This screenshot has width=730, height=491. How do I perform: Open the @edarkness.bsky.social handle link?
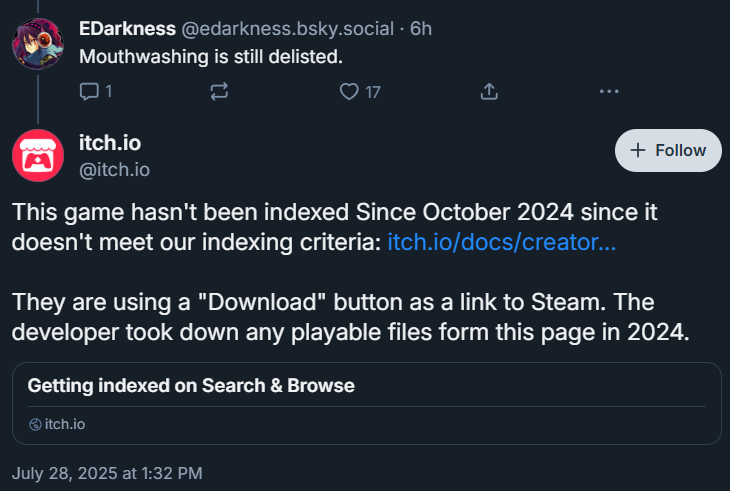pos(287,29)
